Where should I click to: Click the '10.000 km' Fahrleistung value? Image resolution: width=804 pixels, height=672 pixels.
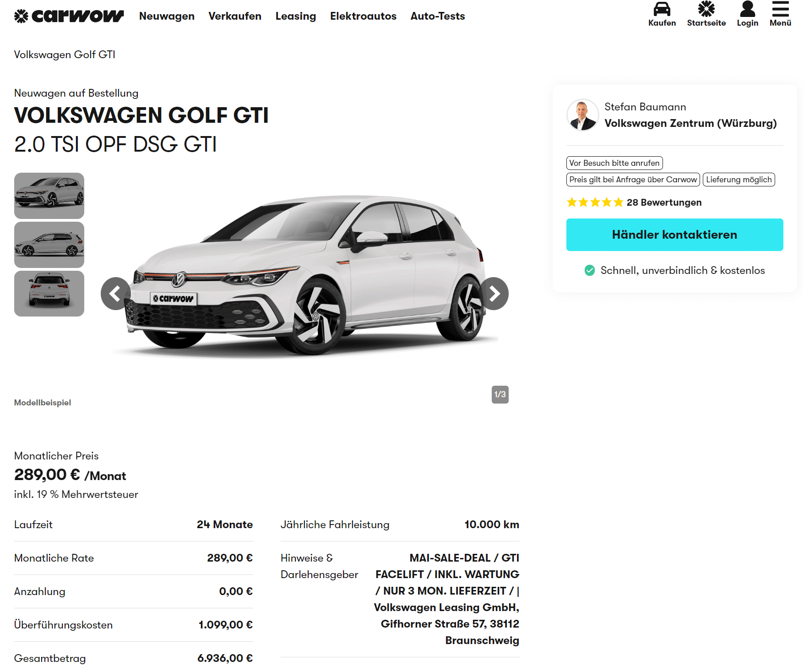click(492, 524)
